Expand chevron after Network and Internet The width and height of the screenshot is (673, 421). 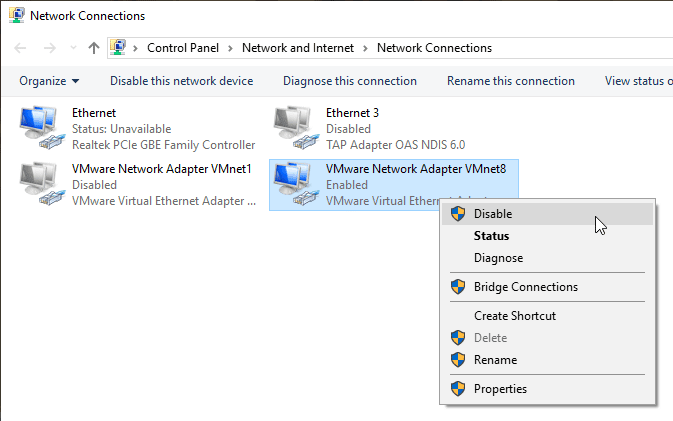tap(365, 48)
